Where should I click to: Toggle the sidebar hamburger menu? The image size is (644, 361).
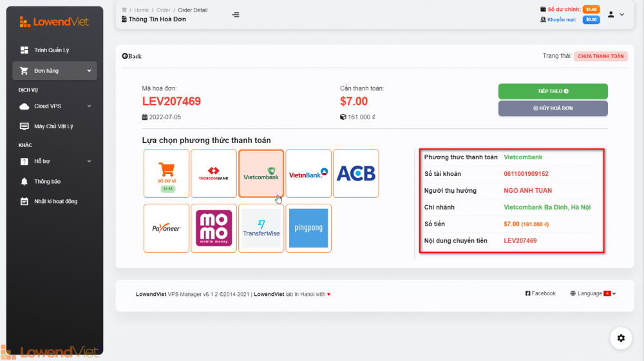point(236,15)
